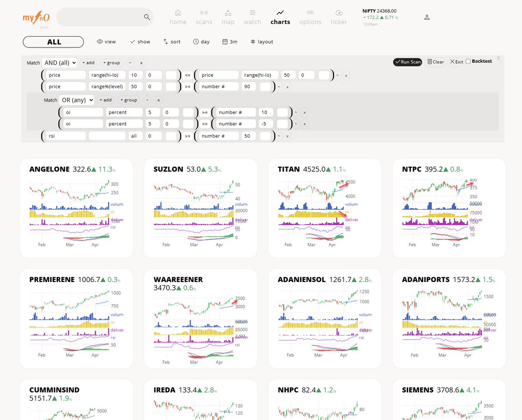Open the ADANIPORTS chart card
522x420 pixels.
(449, 319)
